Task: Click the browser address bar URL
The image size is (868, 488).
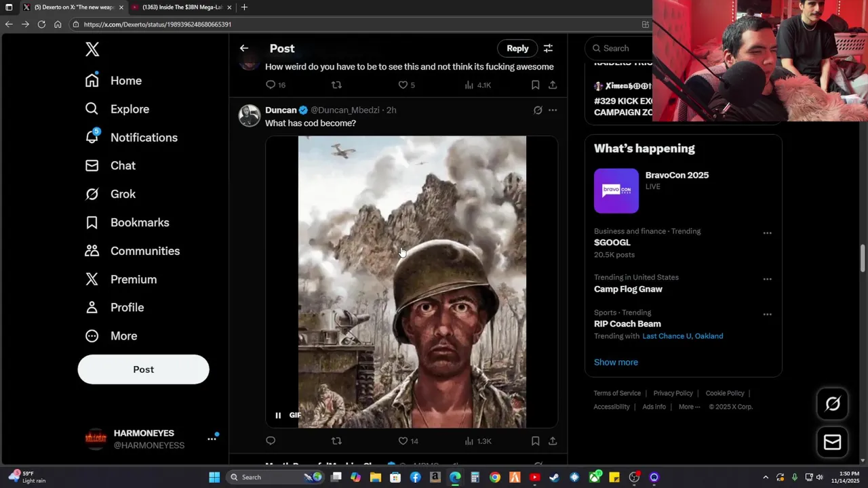Action: [157, 24]
